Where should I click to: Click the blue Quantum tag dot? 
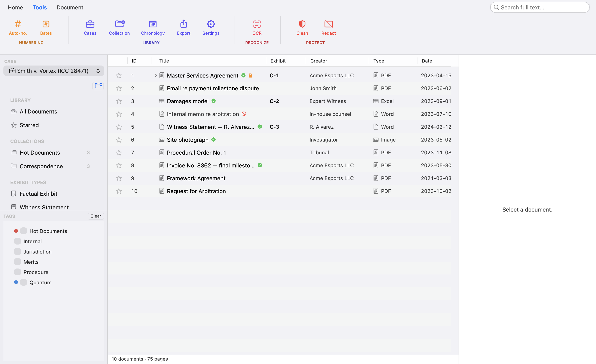[16, 282]
